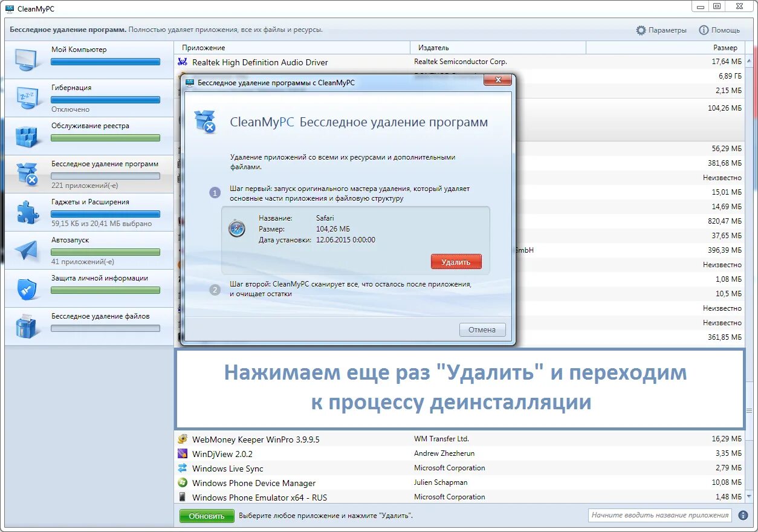Click the 104,26 МБ size in dialog
The width and height of the screenshot is (758, 532).
332,229
